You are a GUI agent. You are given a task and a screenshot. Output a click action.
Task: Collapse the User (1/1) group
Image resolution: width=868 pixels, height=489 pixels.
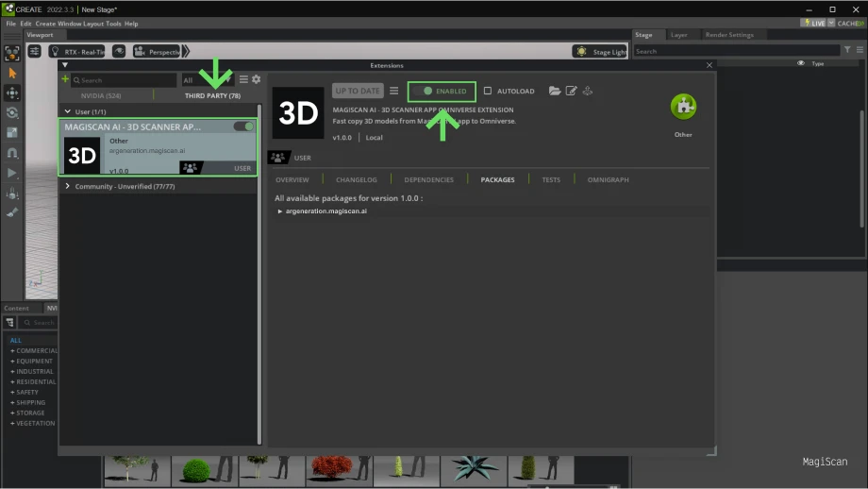pos(68,112)
